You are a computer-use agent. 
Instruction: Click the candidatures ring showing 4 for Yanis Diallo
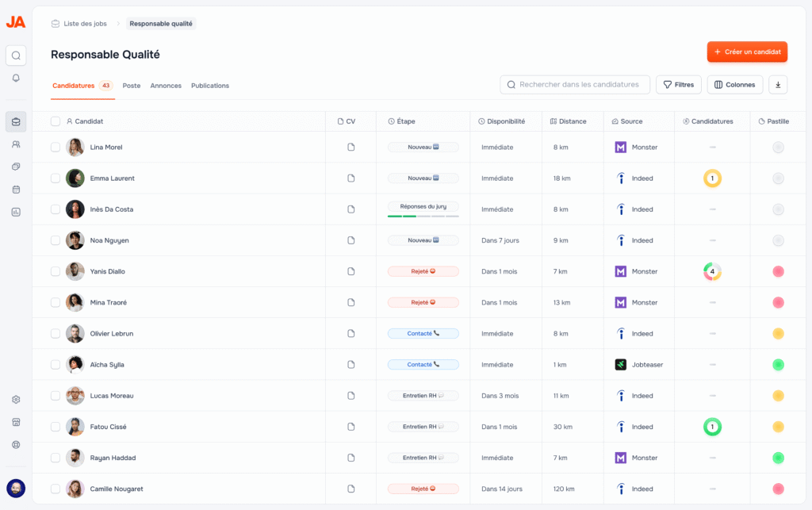click(712, 271)
